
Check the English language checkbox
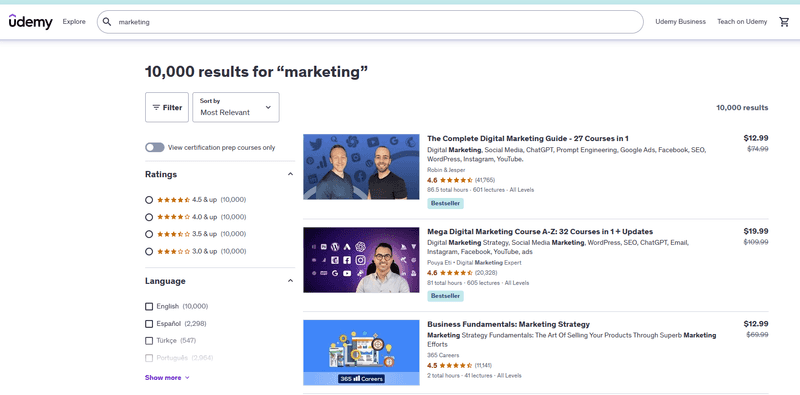(149, 306)
